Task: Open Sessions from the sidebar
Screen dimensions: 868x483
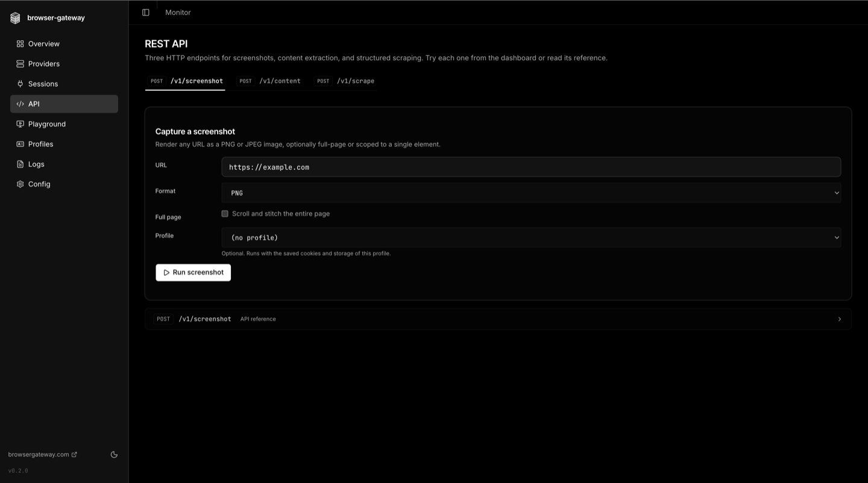Action: click(64, 84)
